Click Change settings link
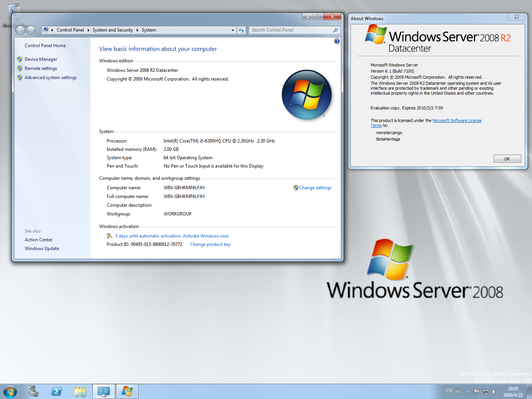The width and height of the screenshot is (532, 399). (315, 188)
